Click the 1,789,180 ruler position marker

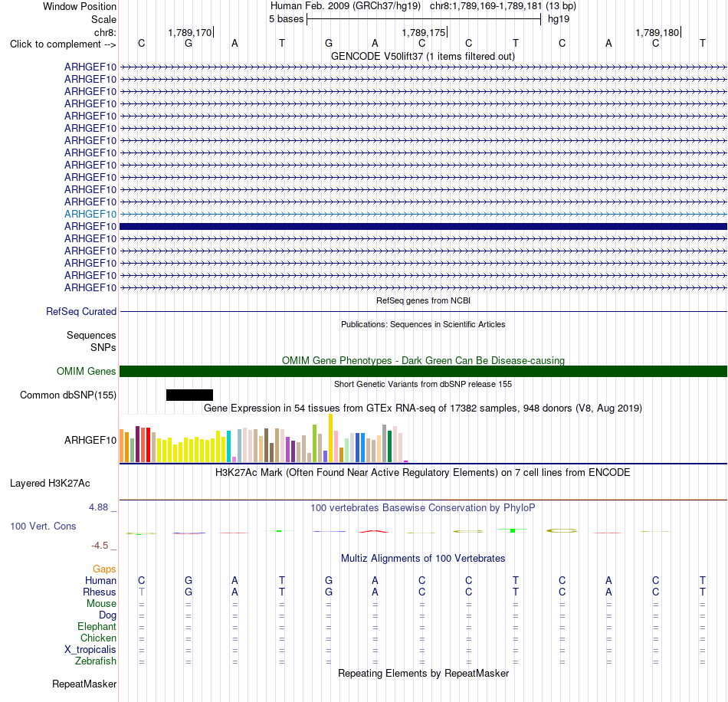point(657,32)
